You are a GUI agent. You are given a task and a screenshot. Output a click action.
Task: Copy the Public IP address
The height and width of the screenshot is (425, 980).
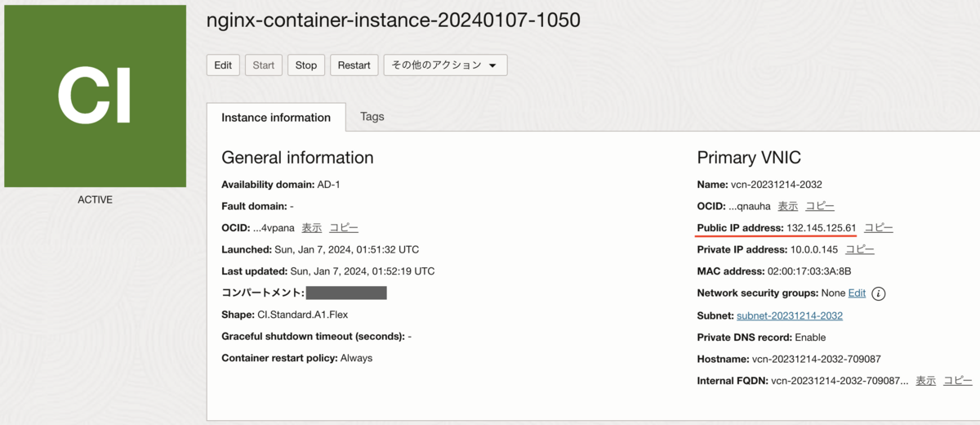[x=879, y=228]
